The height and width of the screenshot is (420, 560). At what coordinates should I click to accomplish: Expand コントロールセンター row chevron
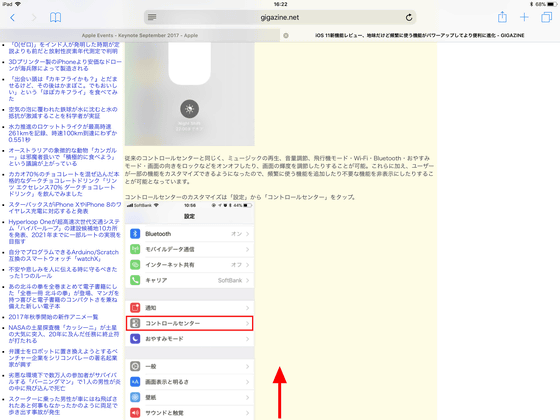click(247, 324)
